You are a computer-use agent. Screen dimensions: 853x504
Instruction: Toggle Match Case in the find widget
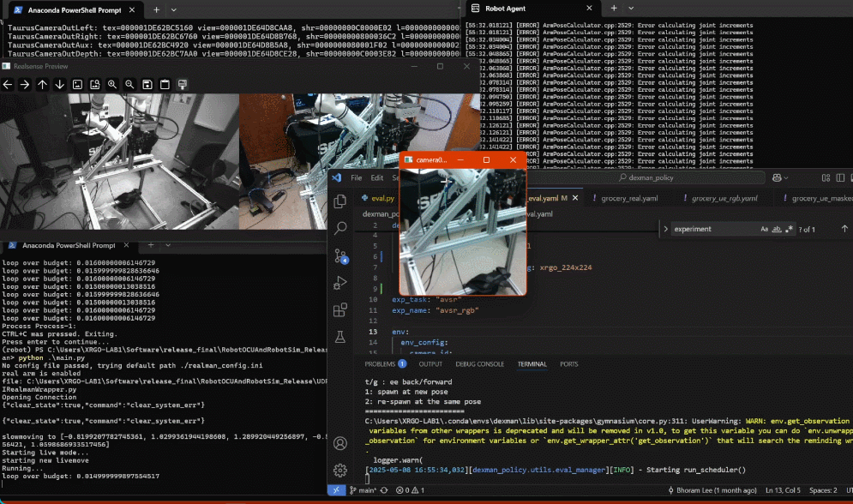(x=765, y=230)
